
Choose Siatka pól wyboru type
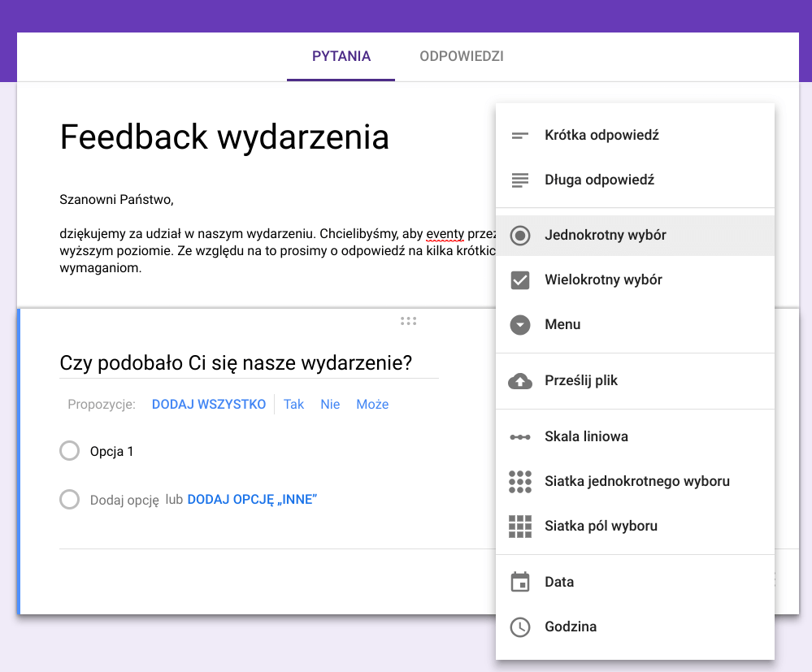pos(635,527)
